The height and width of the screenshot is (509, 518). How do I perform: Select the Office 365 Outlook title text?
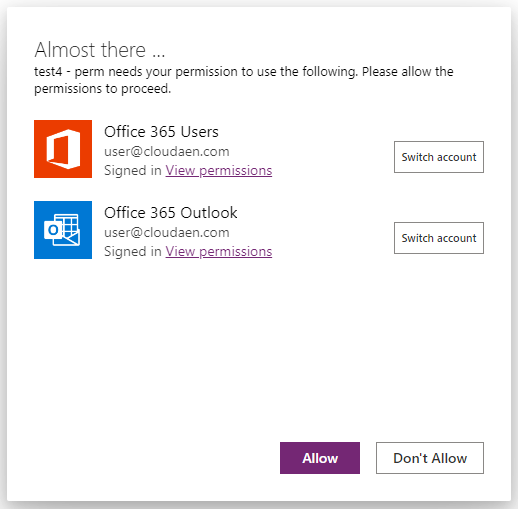point(171,213)
